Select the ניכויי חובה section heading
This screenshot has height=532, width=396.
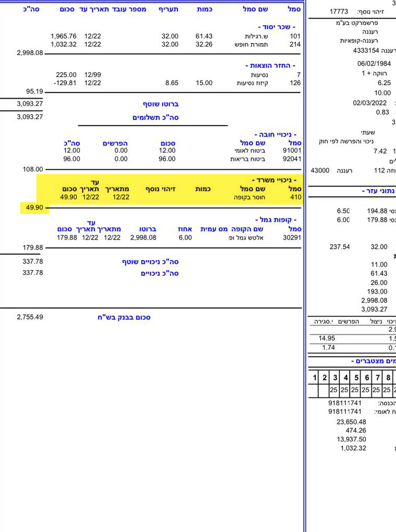click(x=276, y=135)
